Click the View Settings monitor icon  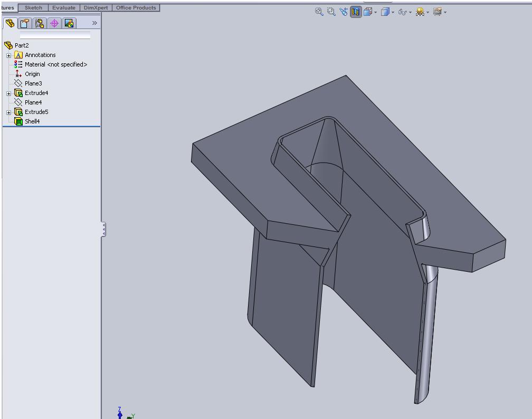[x=438, y=12]
